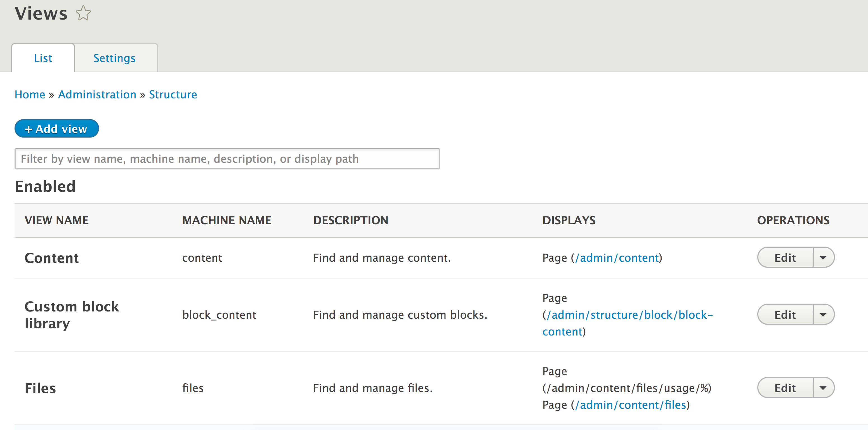
Task: Focus the view filter text field
Action: coord(227,159)
